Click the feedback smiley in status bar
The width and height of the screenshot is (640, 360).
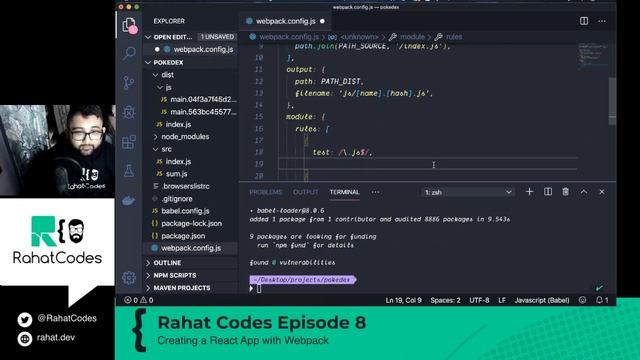point(582,300)
